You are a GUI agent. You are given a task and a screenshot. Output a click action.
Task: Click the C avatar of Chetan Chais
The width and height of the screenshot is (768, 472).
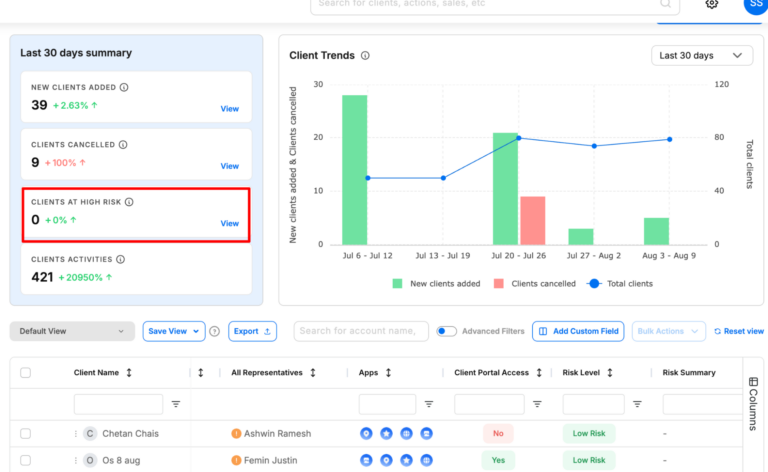(90, 433)
